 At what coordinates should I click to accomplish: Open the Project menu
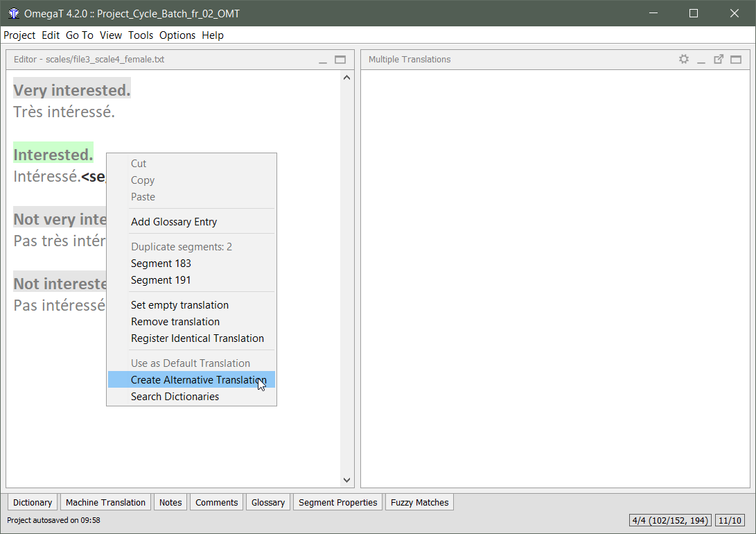click(19, 35)
